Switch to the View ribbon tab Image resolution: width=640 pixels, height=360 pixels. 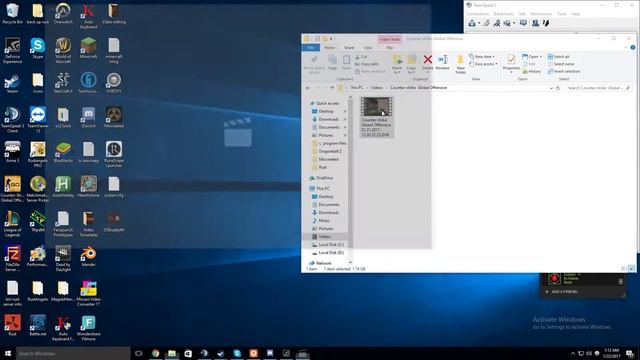(x=368, y=48)
